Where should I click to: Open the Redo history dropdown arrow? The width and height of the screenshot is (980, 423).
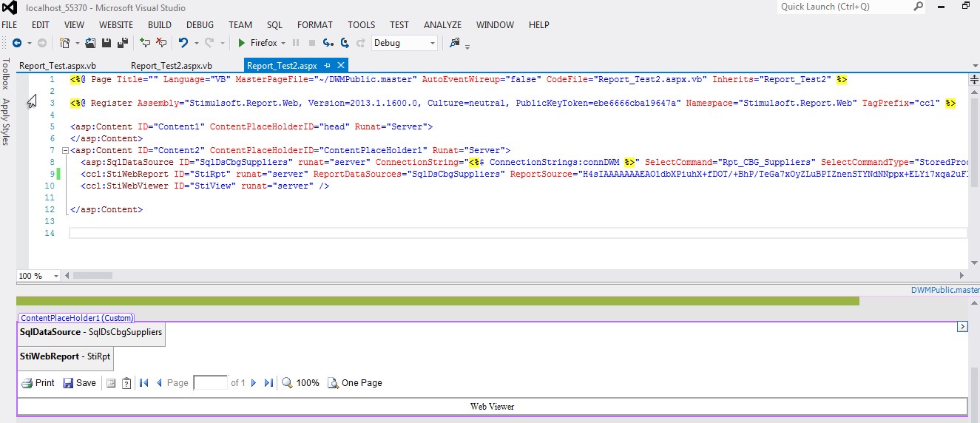tap(222, 43)
